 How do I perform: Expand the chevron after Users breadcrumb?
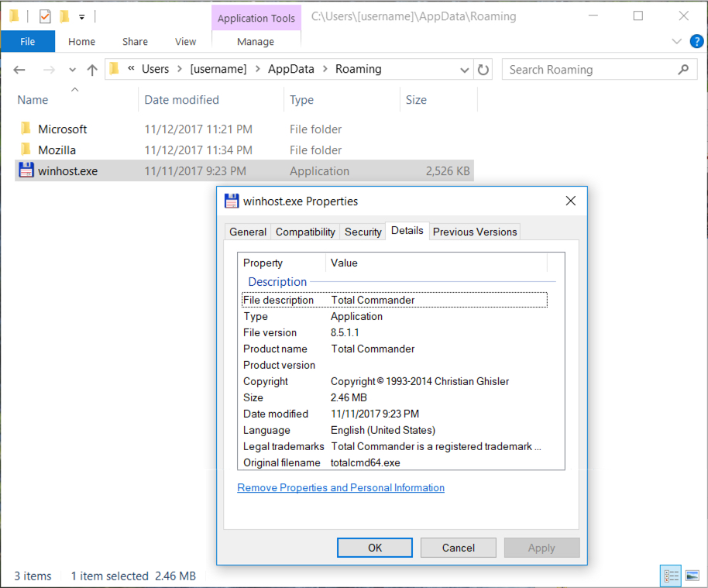180,69
